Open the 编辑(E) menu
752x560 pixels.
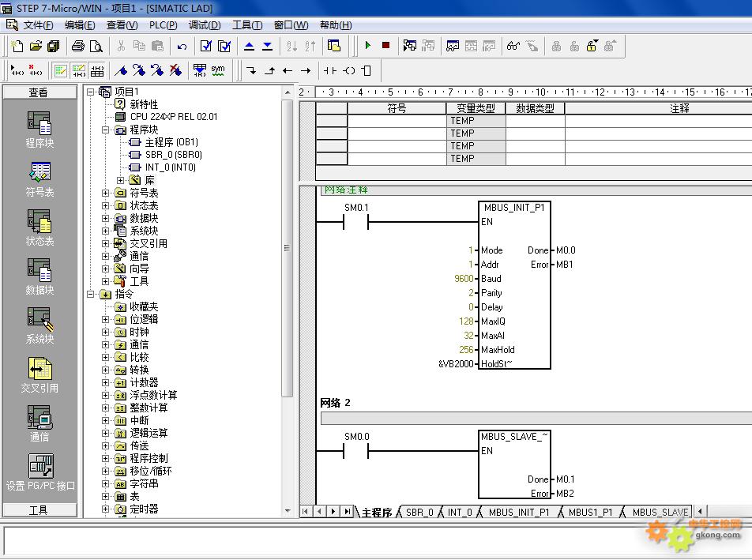coord(80,25)
